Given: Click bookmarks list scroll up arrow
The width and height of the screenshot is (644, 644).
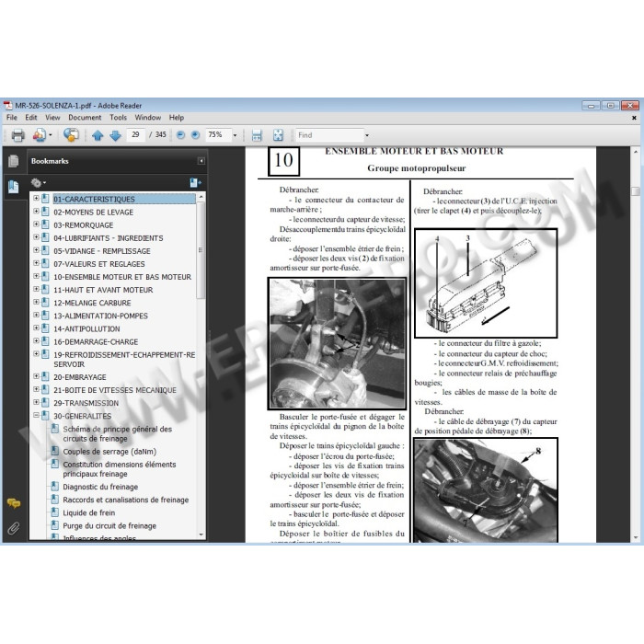Looking at the screenshot, I should pyautogui.click(x=201, y=198).
